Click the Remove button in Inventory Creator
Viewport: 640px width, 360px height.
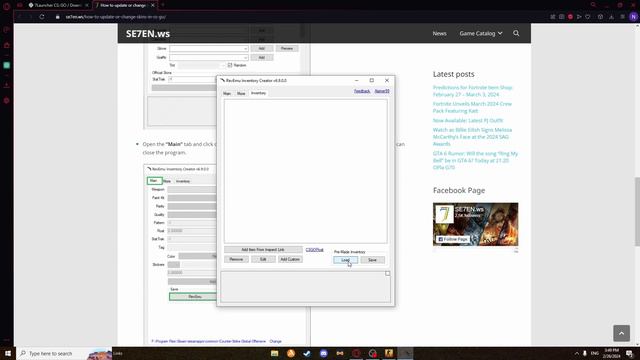coord(236,259)
